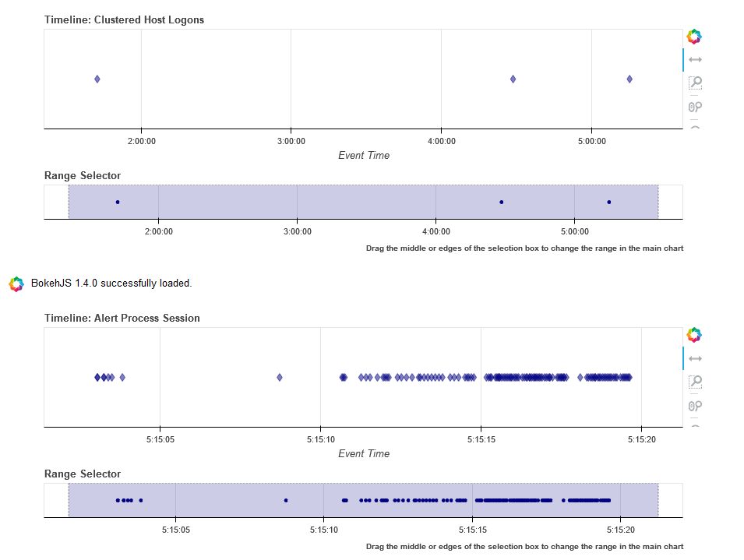
Task: Click the 5:15:10 tick label on Alert Process Session axis
Action: click(321, 439)
